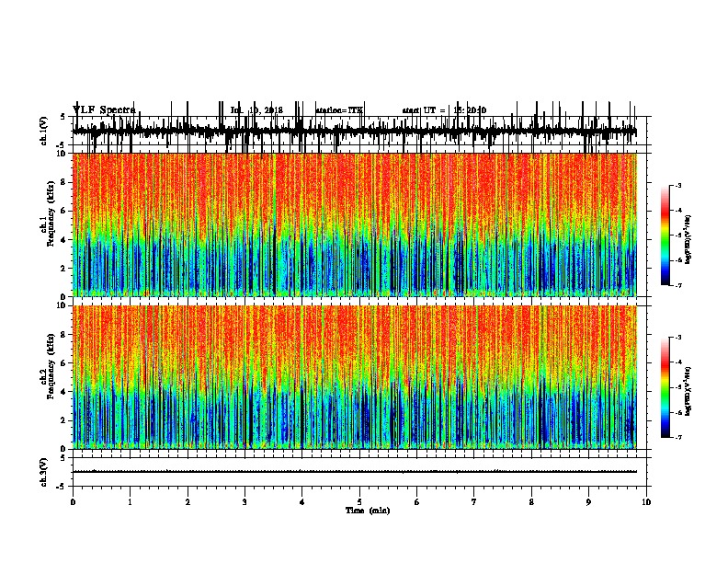Click the ch.1 spectrogram color bar
Screen dimensions: 728x563
[x=665, y=235]
